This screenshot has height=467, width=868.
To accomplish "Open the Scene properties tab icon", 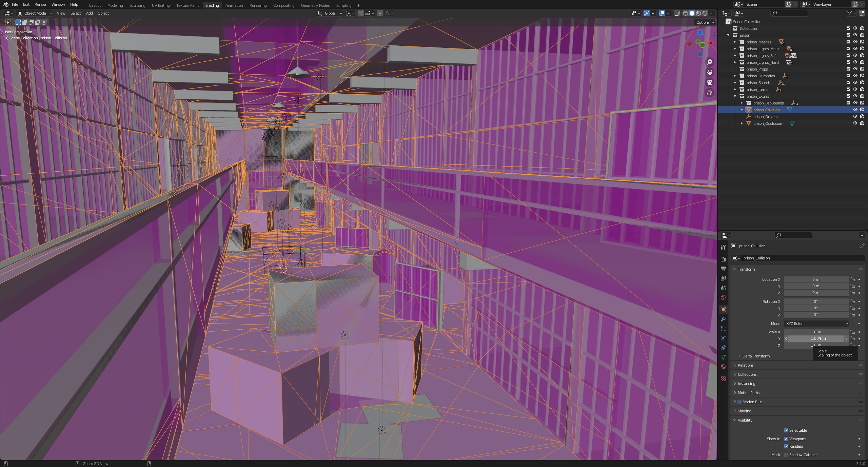I will pos(723,288).
